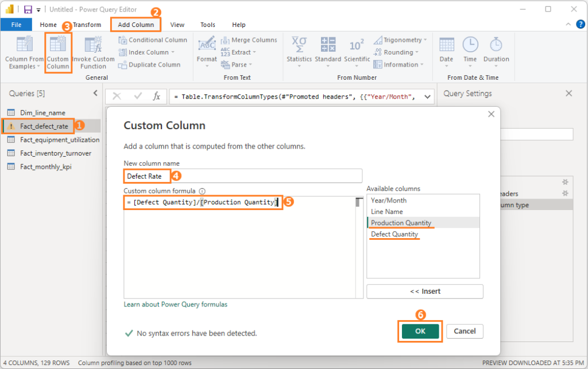This screenshot has width=588, height=369.
Task: Click the New column name field
Action: click(x=243, y=176)
